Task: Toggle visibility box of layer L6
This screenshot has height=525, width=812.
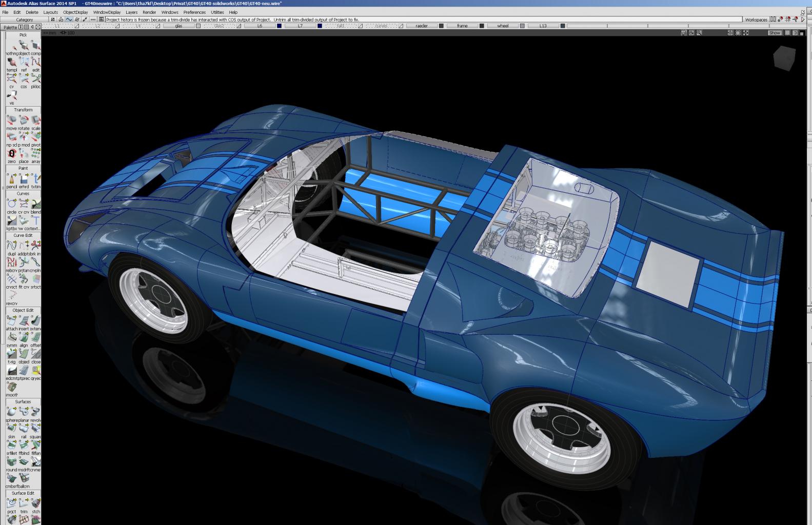Action: [x=279, y=26]
